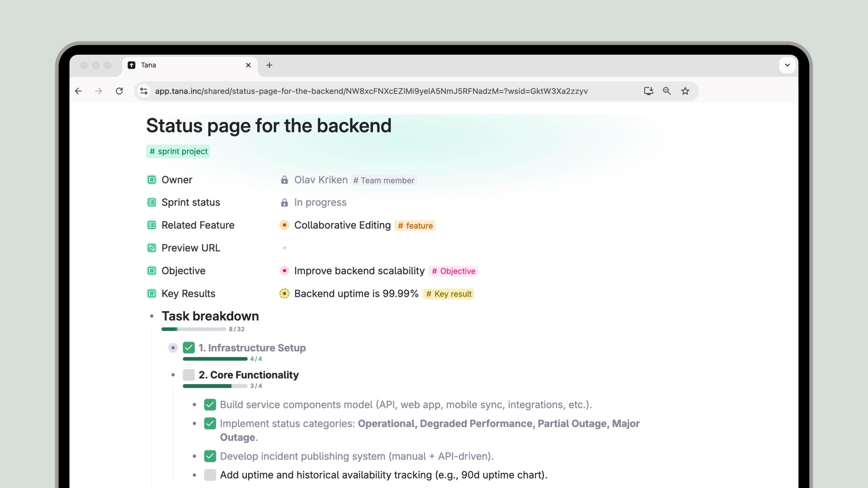Image resolution: width=868 pixels, height=488 pixels.
Task: Uncheck 1. Infrastructure Setup checkbox
Action: click(189, 348)
